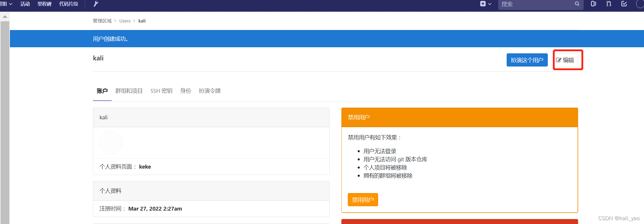The width and height of the screenshot is (644, 224).
Task: Click the 用户无法登录 list item
Action: pyautogui.click(x=380, y=151)
